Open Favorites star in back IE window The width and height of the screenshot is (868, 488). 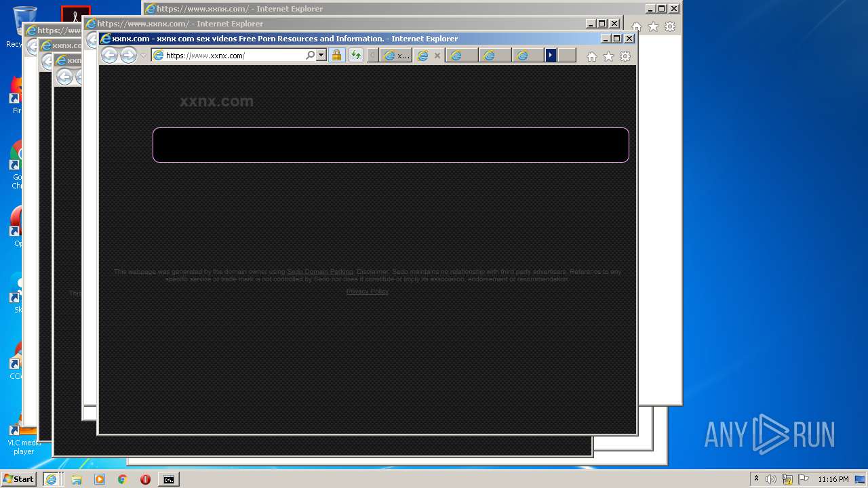pyautogui.click(x=654, y=26)
